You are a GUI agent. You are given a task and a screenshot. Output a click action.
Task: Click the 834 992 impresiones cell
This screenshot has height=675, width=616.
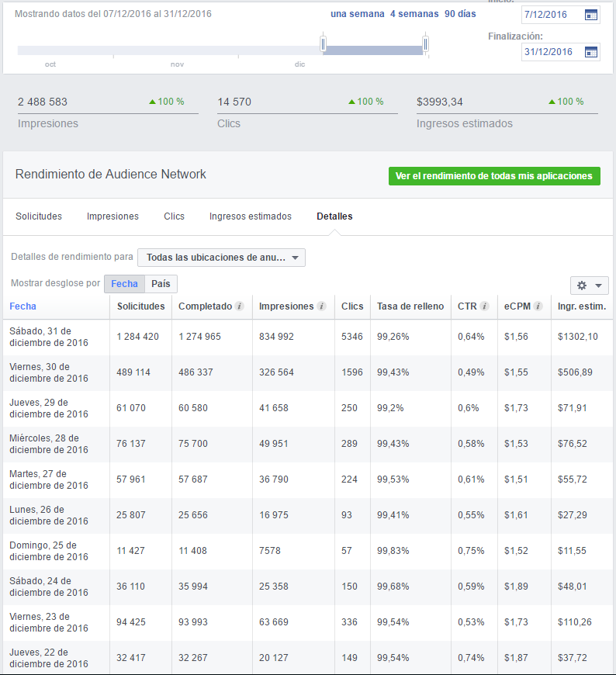tap(276, 337)
